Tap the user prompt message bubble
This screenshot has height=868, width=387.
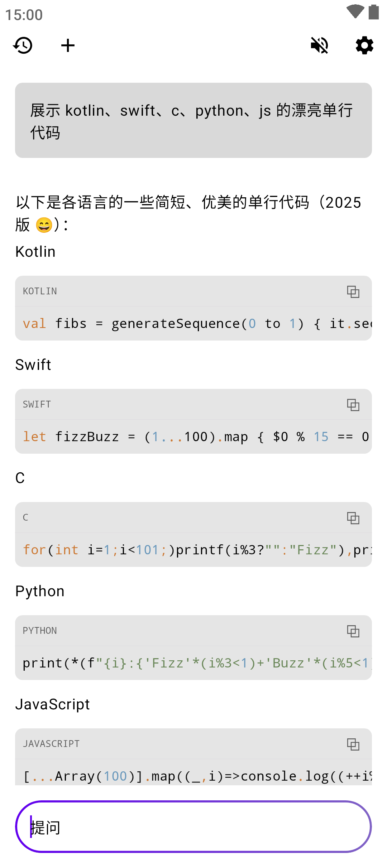click(193, 120)
